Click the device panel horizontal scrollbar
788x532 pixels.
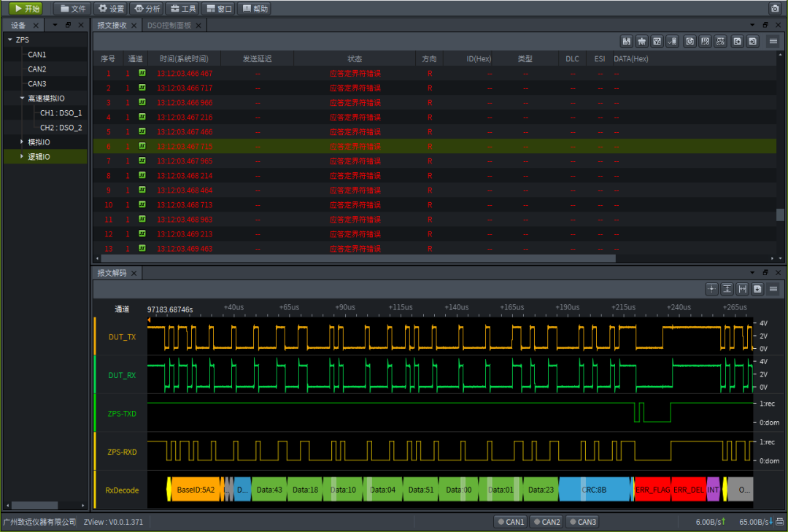(35, 505)
